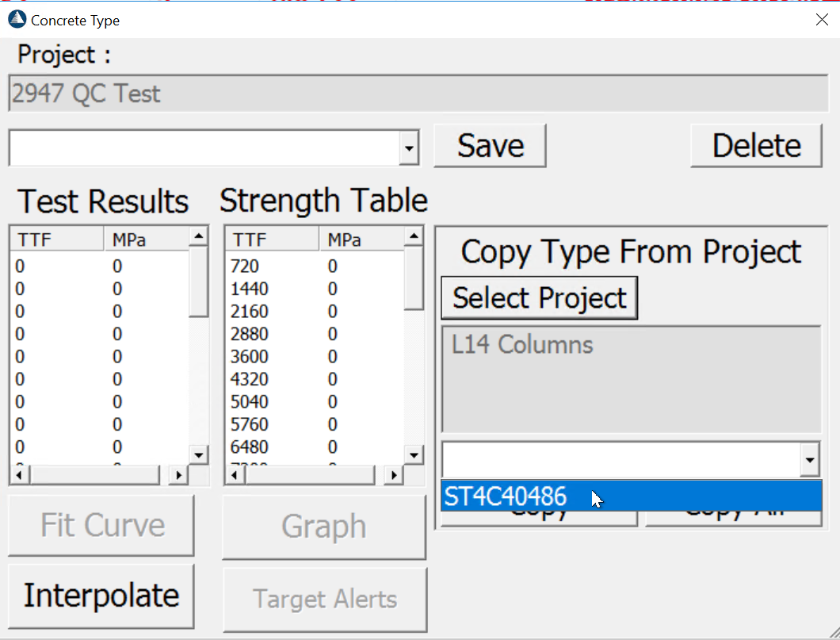Collapse the copy type dropdown arrow
This screenshot has width=840, height=640.
tap(810, 460)
